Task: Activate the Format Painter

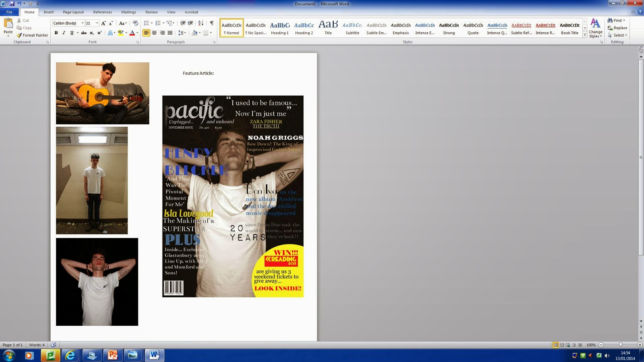Action: tap(32, 35)
